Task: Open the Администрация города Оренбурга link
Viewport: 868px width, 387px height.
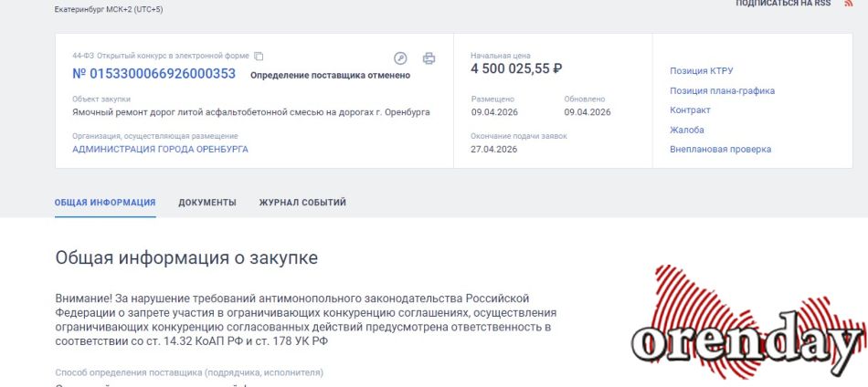Action: 160,149
